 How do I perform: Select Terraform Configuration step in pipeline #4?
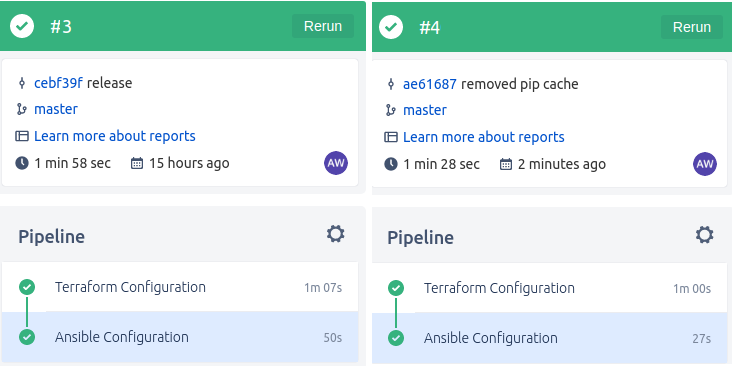pos(549,288)
